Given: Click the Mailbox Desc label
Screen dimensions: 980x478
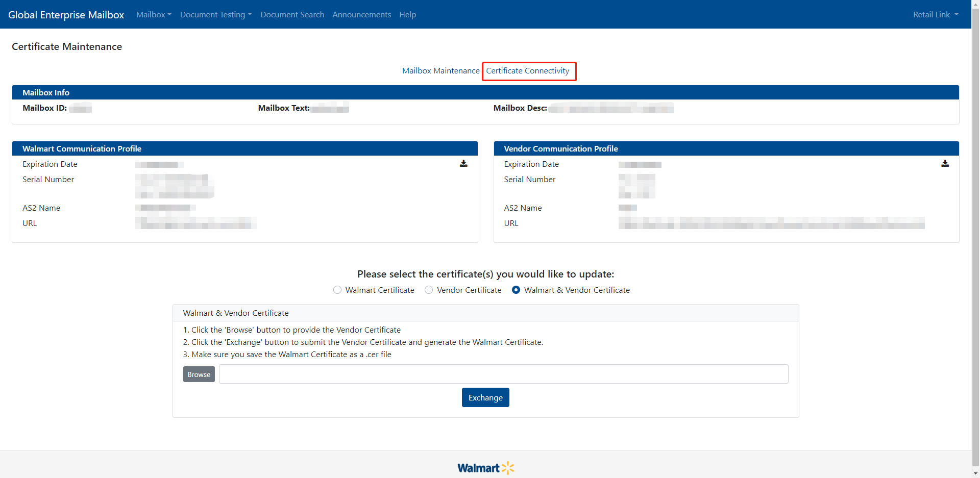Looking at the screenshot, I should (x=520, y=108).
